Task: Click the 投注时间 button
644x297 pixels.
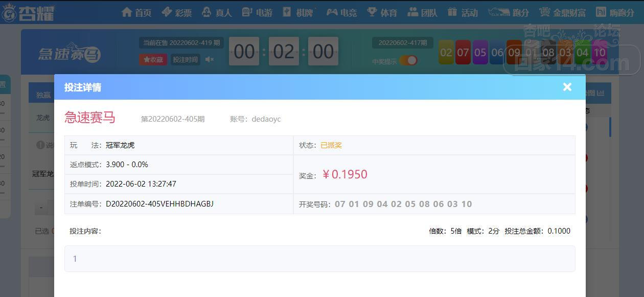Action: (x=185, y=59)
